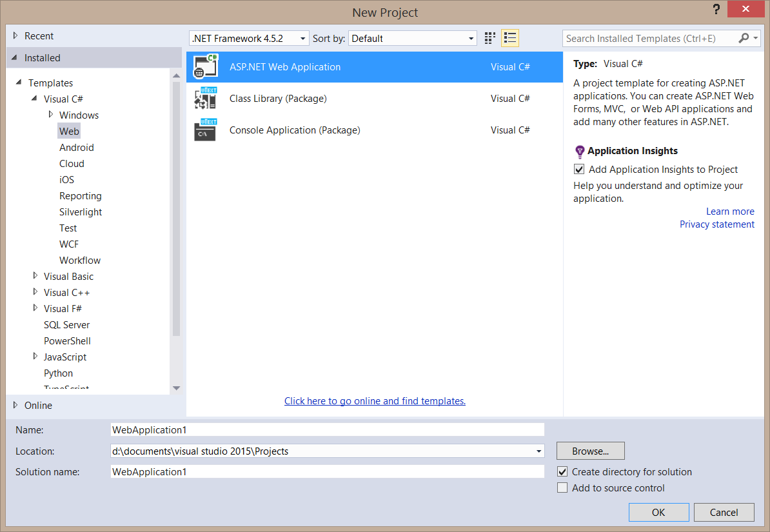Expand the Visual Basic node

pyautogui.click(x=35, y=275)
